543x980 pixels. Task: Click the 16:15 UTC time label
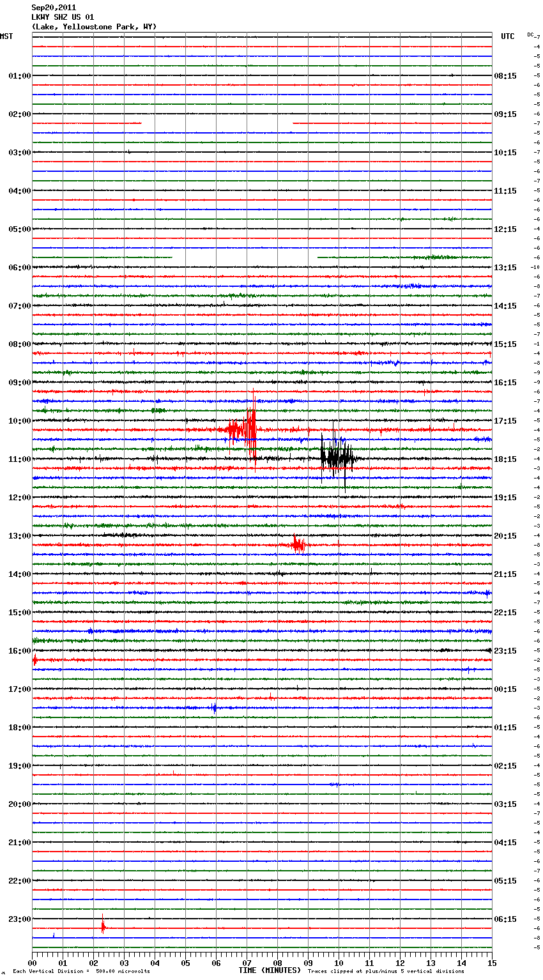(x=505, y=383)
